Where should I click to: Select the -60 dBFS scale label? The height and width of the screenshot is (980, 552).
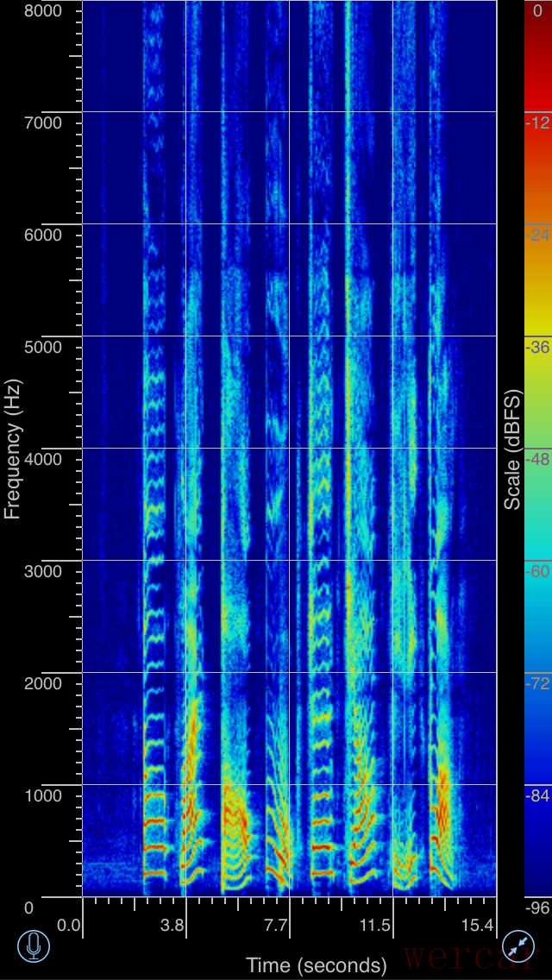(x=537, y=571)
